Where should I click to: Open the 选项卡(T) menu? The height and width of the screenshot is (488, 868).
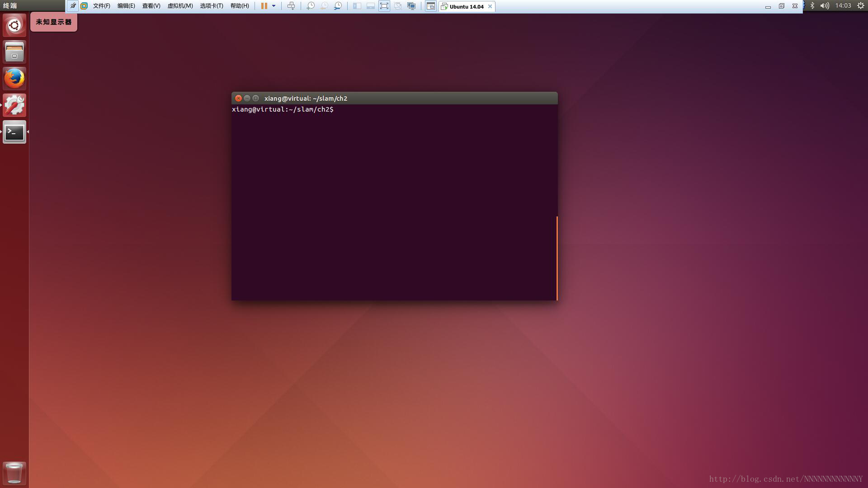click(x=212, y=6)
